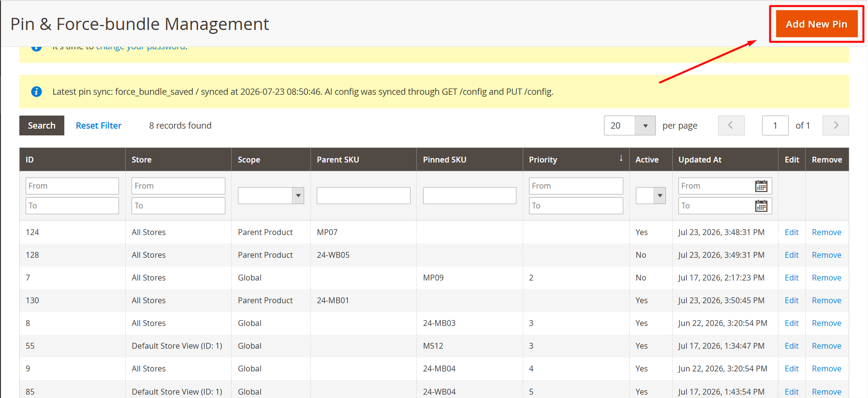Focus the ID From filter field

[72, 186]
